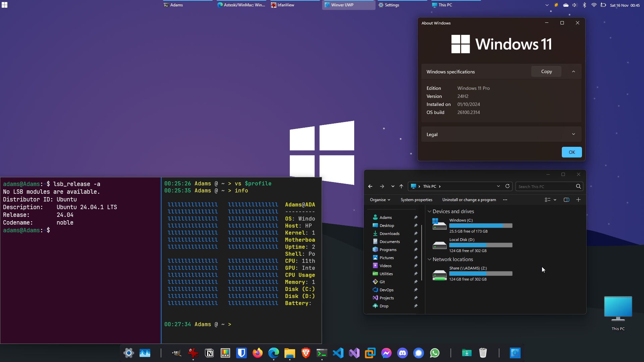Open WhatsApp from the dock

coord(435,353)
